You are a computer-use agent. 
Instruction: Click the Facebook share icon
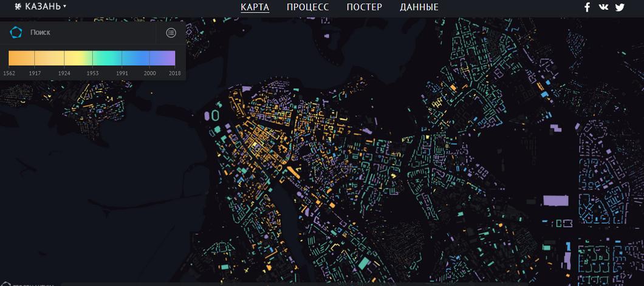point(587,7)
